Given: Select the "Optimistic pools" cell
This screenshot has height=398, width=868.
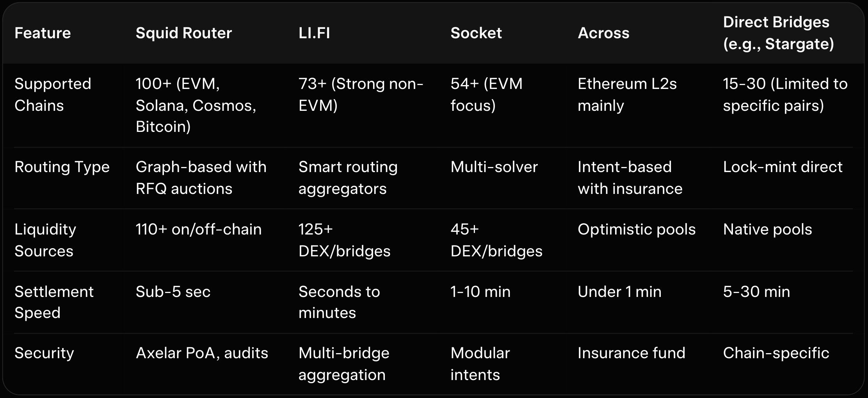Looking at the screenshot, I should click(x=636, y=229).
